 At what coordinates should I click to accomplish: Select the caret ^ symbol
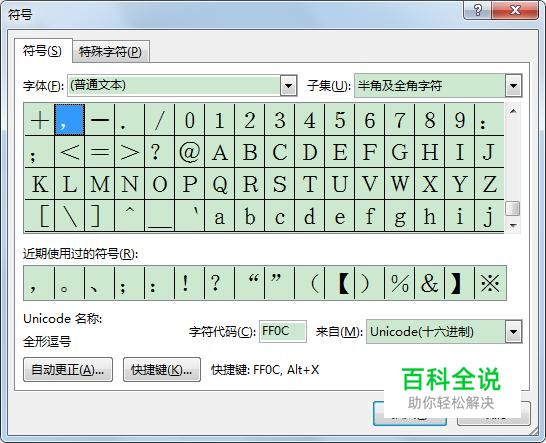pyautogui.click(x=130, y=216)
